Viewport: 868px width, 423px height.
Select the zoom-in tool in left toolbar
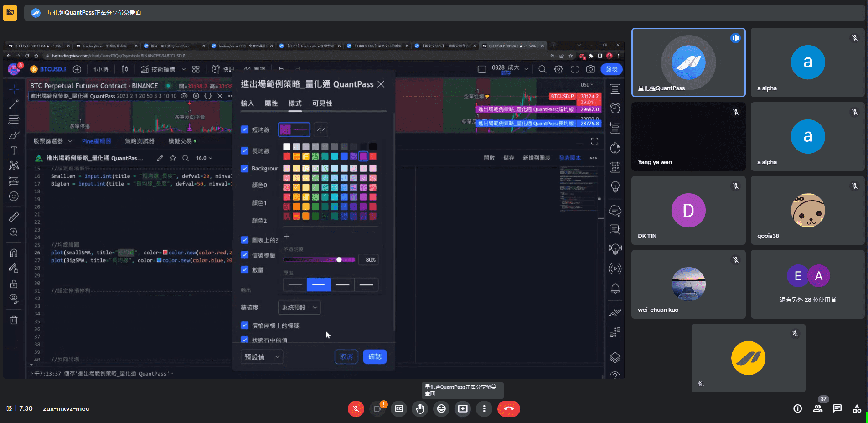tap(14, 232)
